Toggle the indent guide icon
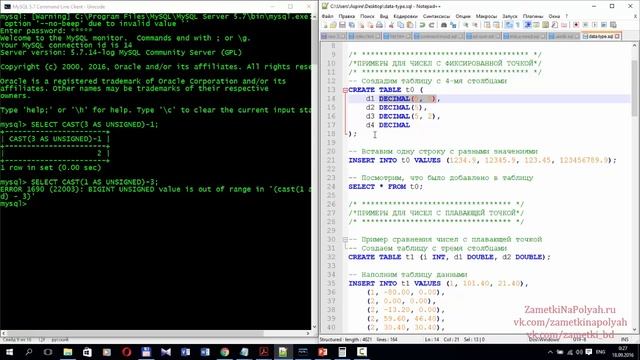Image resolution: width=640 pixels, height=360 pixels. click(x=528, y=25)
